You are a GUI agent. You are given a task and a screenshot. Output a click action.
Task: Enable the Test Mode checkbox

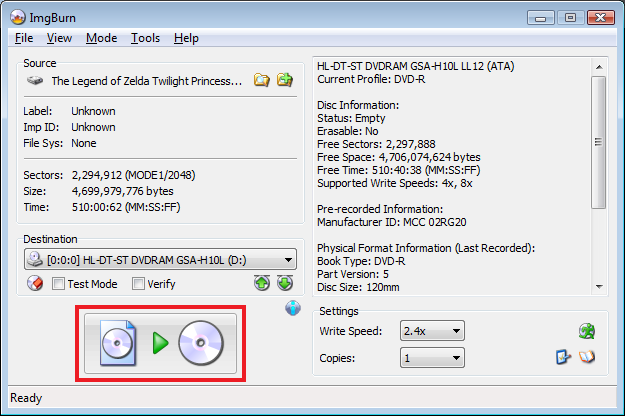(x=58, y=284)
